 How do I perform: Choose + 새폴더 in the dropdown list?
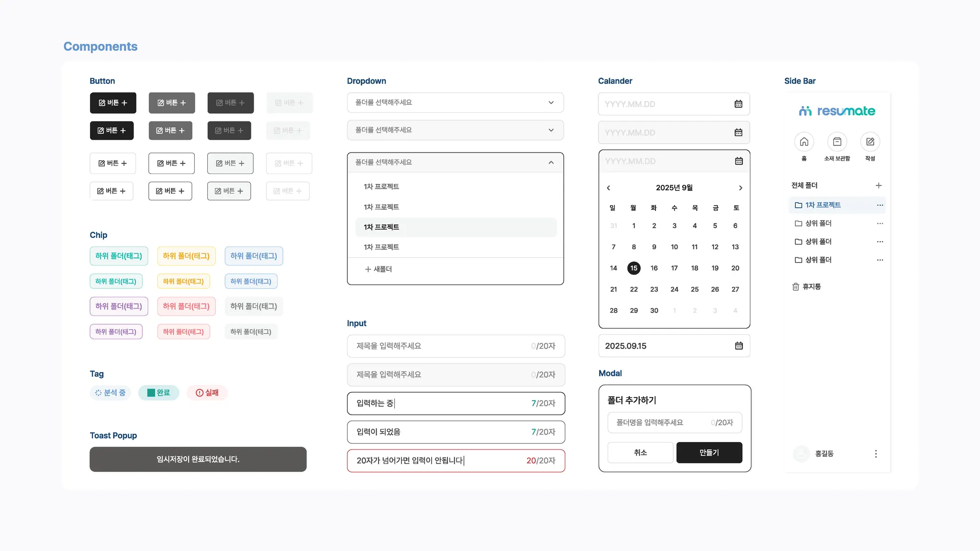click(x=379, y=269)
